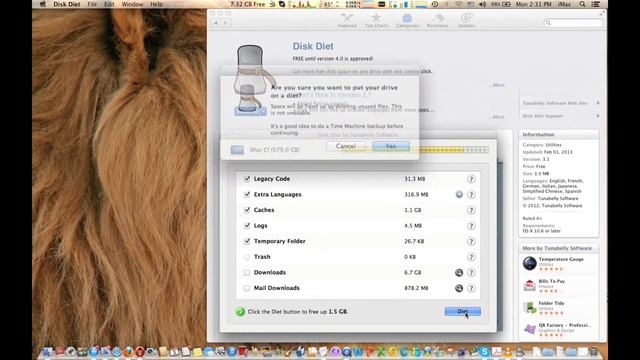Uncheck the Logs checkbox

click(247, 225)
